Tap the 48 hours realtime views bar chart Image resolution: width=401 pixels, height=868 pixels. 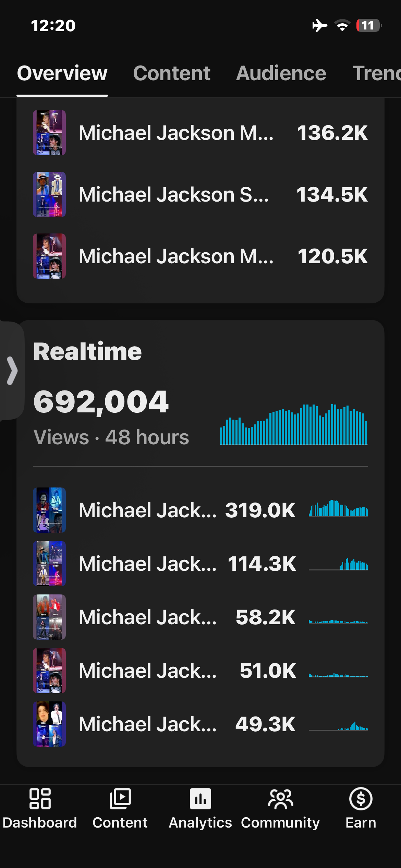point(294,425)
